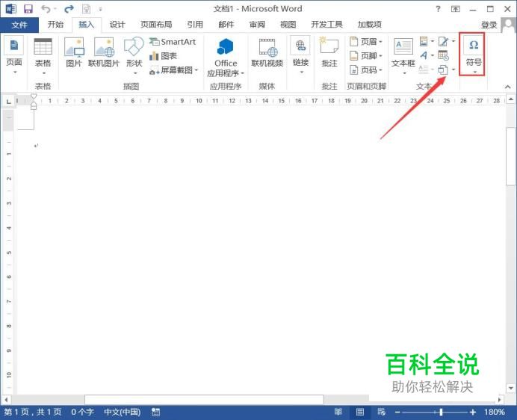
Task: Undo the last action
Action: click(x=46, y=9)
